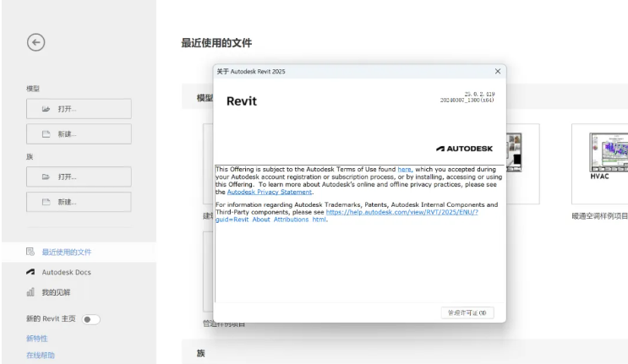
Task: Click the 模型 section header behind the dialog
Action: [203, 98]
